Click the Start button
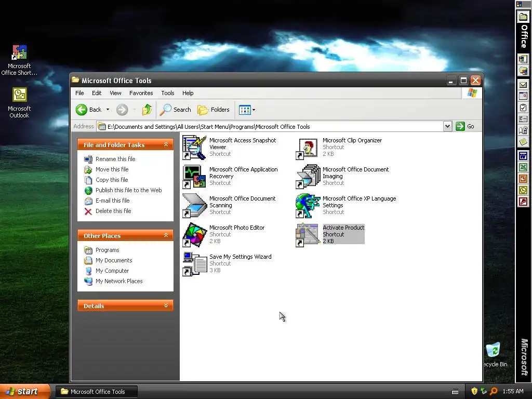Image resolution: width=532 pixels, height=399 pixels. (24, 392)
